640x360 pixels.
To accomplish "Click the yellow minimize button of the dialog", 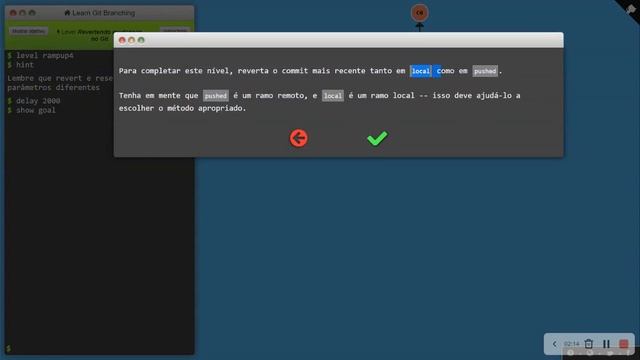I will (x=131, y=40).
